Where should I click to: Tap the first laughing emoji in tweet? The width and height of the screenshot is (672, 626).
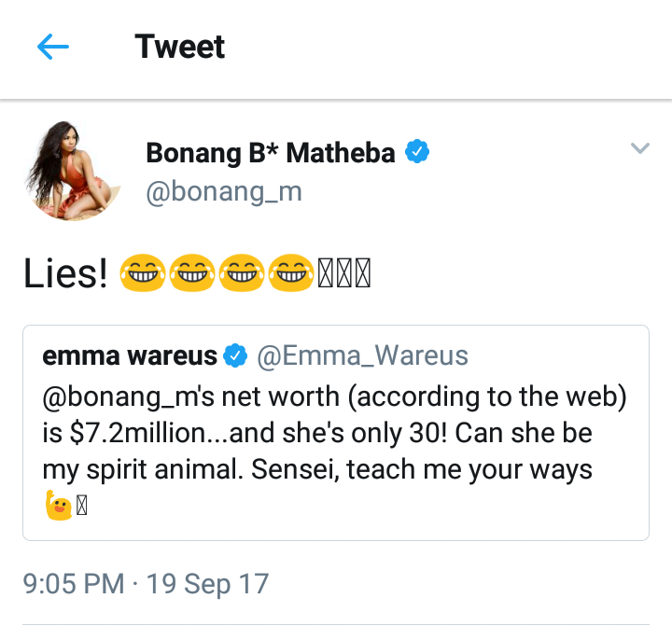(x=142, y=273)
